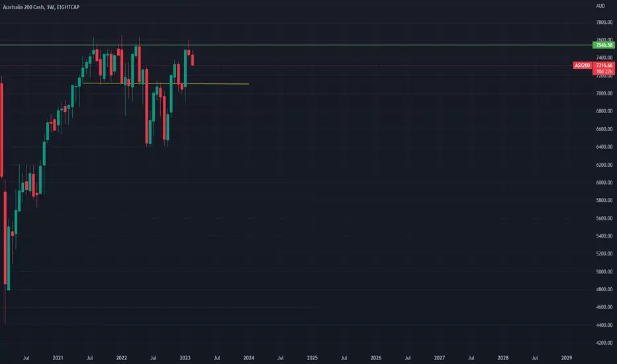The width and height of the screenshot is (617, 364).
Task: Click the 2027 label on time axis
Action: [x=440, y=357]
